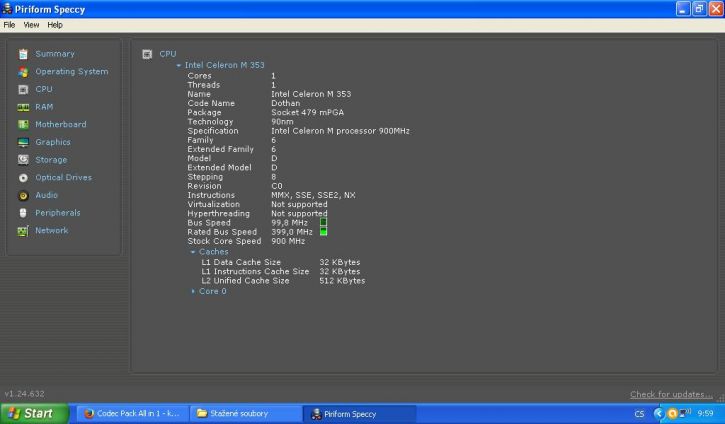Viewport: 725px width, 424px height.
Task: Show the Graphics section label
Action: (53, 142)
